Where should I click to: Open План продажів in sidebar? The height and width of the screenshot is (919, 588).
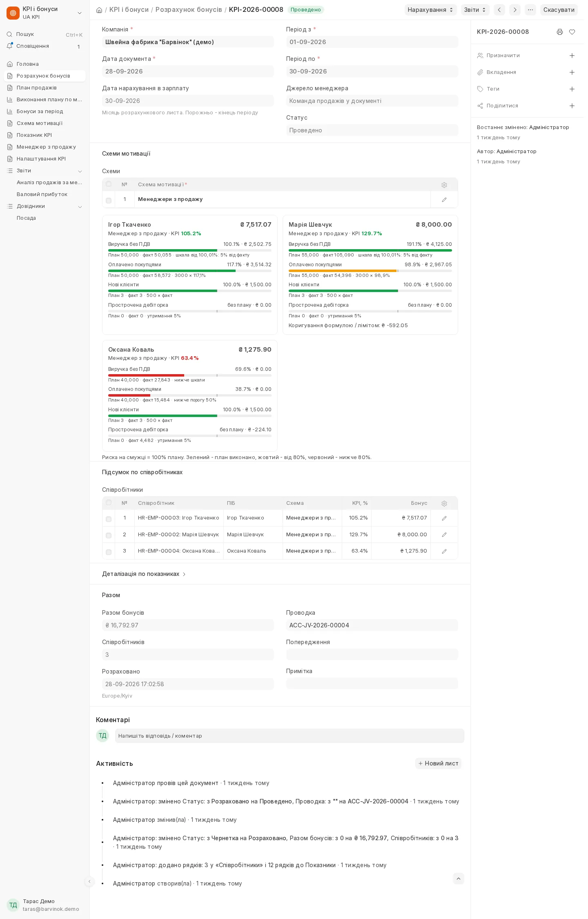click(x=45, y=88)
